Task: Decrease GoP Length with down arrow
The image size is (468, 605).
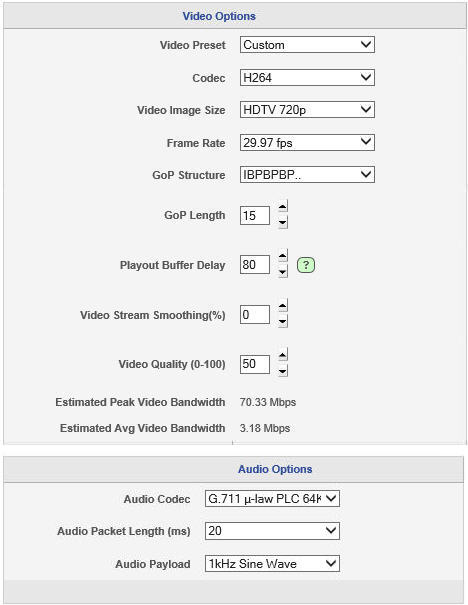Action: click(x=283, y=222)
